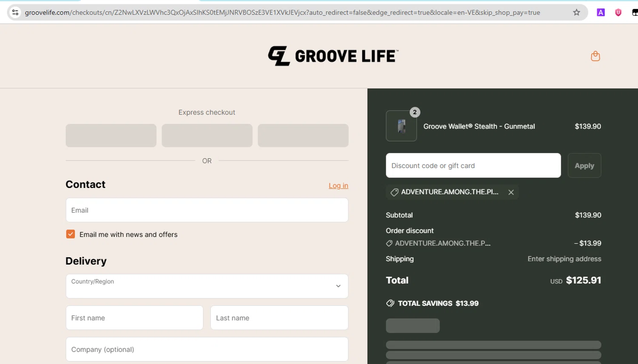Open the shopping bag cart icon
Viewport: 638px width, 364px height.
point(595,56)
